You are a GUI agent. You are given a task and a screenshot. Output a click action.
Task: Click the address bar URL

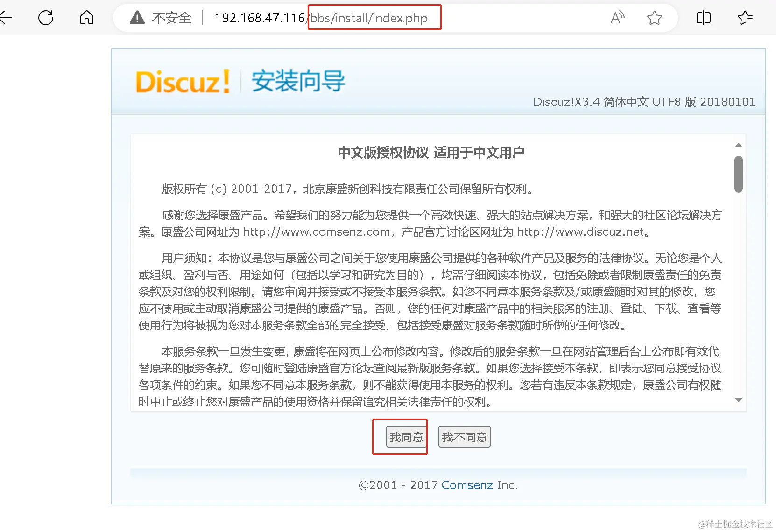coord(321,18)
